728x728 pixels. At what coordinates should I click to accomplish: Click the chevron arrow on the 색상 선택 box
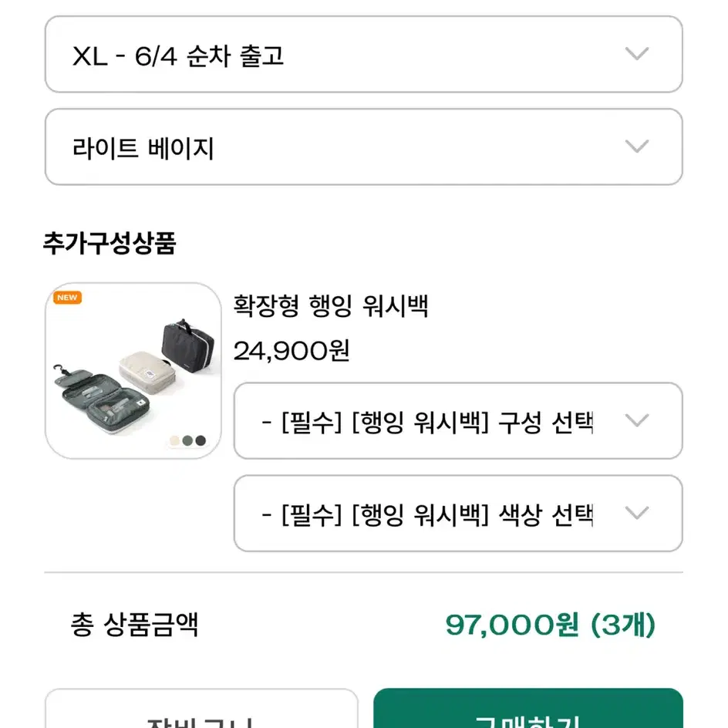[636, 513]
